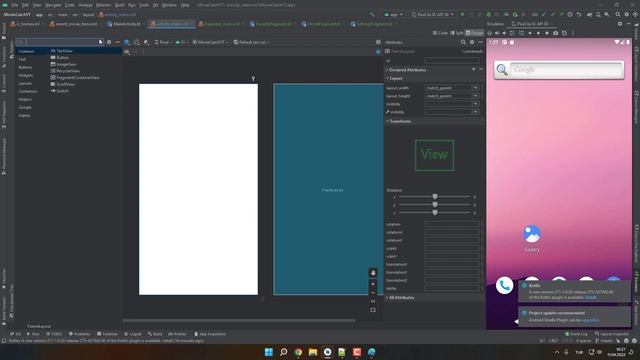Open emulator extended controls three dots

pyautogui.click(x=573, y=33)
